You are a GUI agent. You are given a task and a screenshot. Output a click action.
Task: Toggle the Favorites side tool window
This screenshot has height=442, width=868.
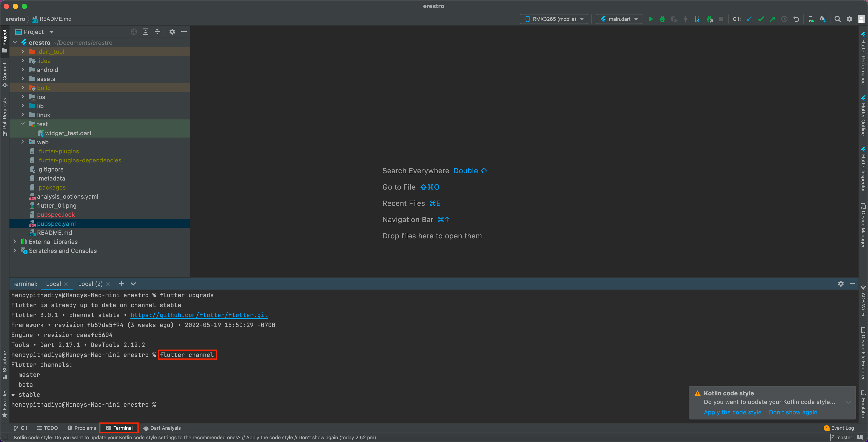click(5, 404)
